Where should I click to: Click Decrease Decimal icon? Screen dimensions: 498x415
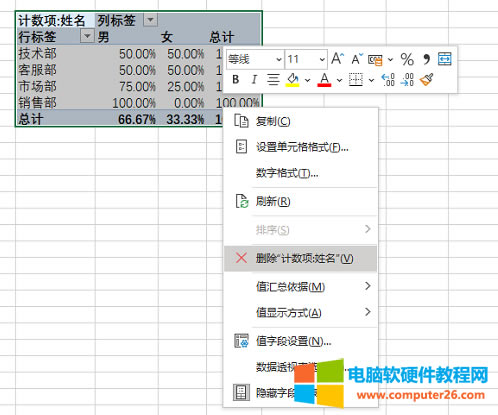coord(407,80)
